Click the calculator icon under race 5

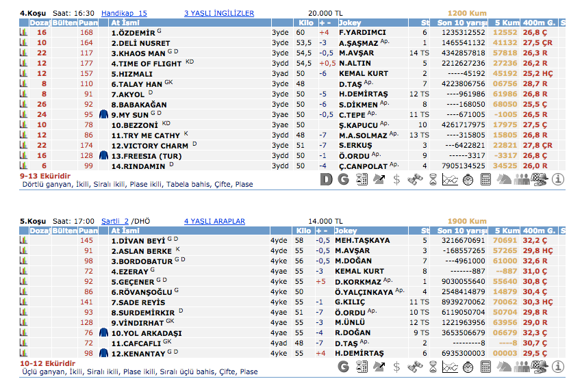[x=486, y=367]
